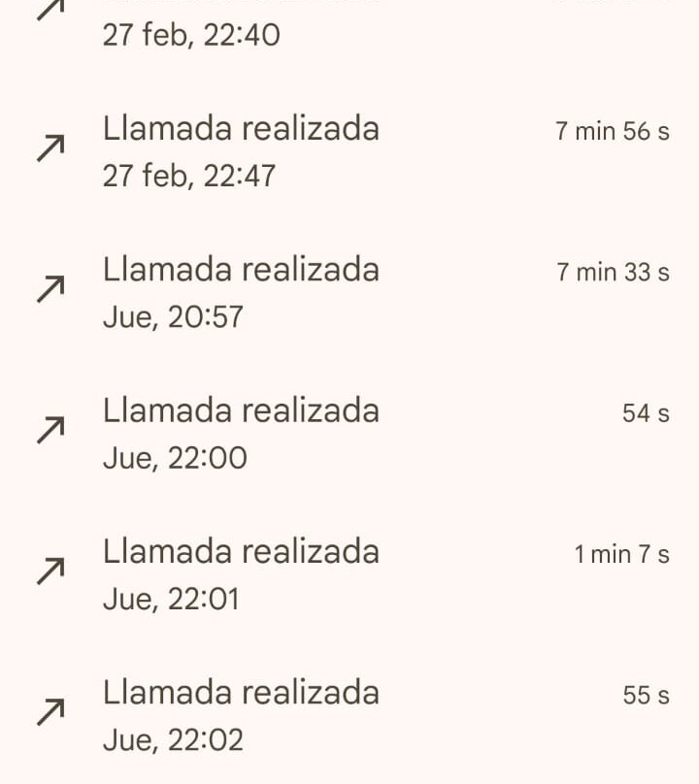Viewport: 699px width, 784px height.
Task: Select the "27 feb, 22:47" timestamp
Action: (189, 177)
